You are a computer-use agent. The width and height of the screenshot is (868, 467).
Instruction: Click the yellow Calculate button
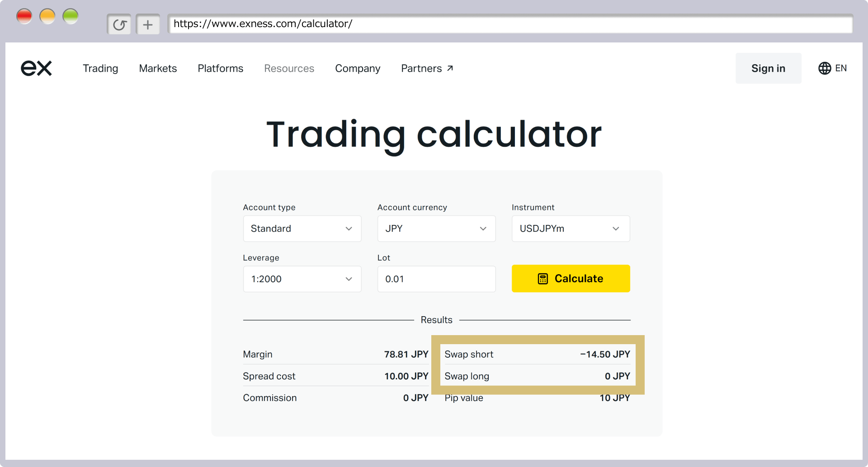(571, 279)
